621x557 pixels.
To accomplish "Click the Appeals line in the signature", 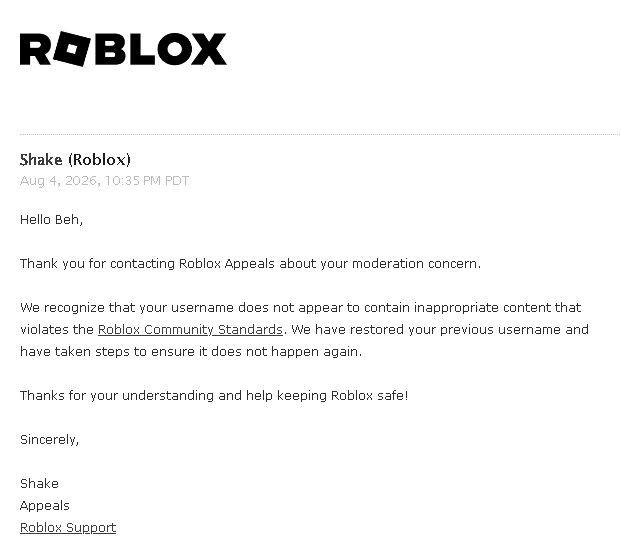I will click(45, 506).
